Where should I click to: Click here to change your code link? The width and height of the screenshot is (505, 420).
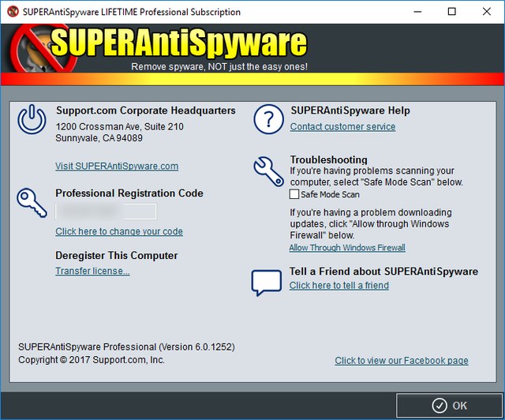point(118,231)
